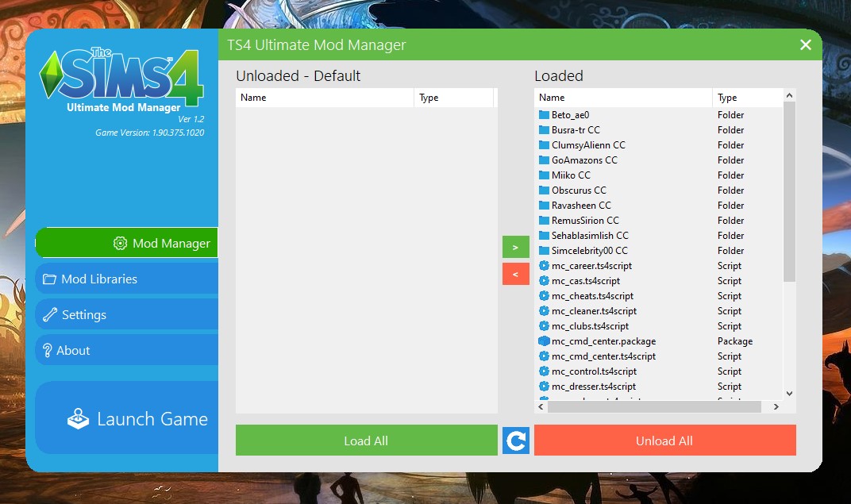Click the folder icon beside Miiko CC
This screenshot has width=851, height=504.
[544, 175]
